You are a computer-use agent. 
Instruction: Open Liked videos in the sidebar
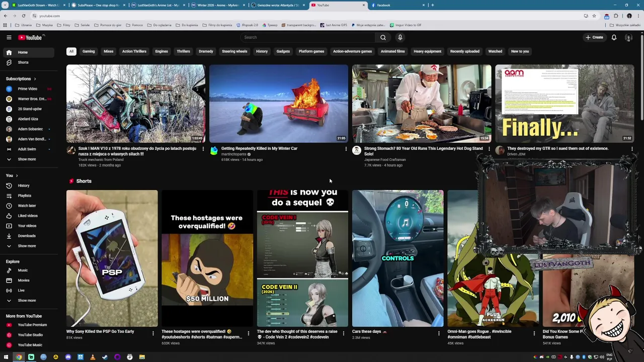click(x=29, y=216)
